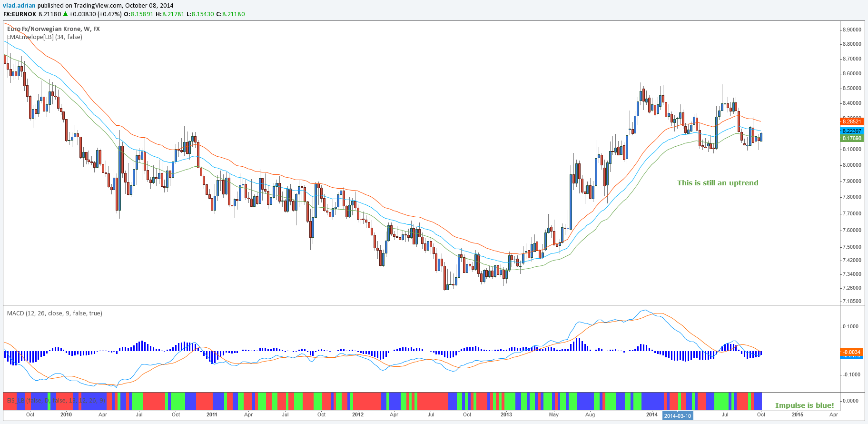Click the 2013 label on time axis
The image size is (868, 424).
(x=506, y=414)
